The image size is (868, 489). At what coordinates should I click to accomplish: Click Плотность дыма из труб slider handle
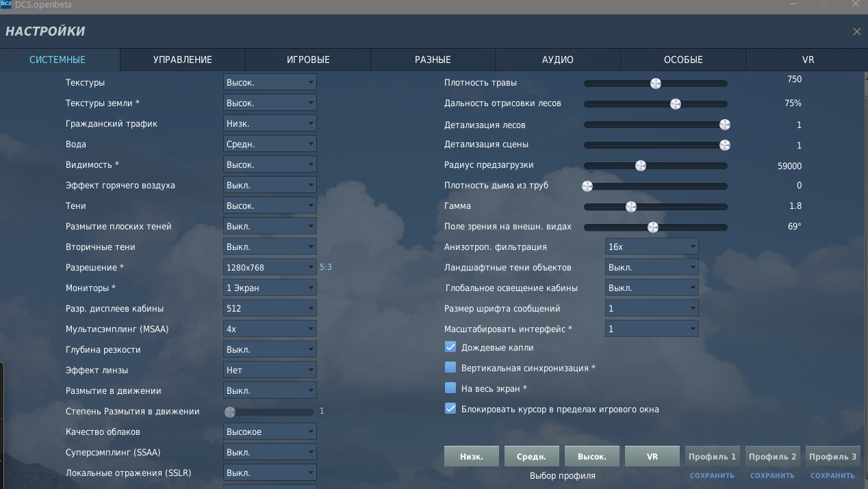[587, 186]
